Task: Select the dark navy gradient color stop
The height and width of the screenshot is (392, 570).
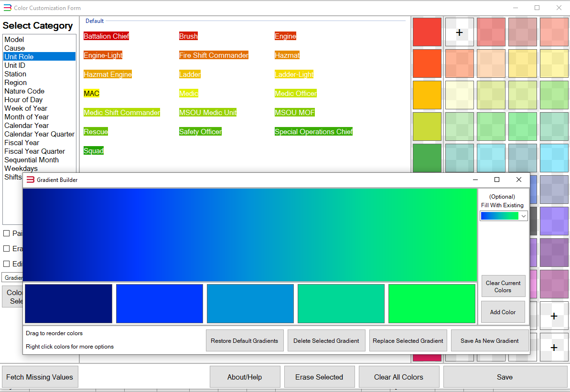Action: click(x=68, y=304)
